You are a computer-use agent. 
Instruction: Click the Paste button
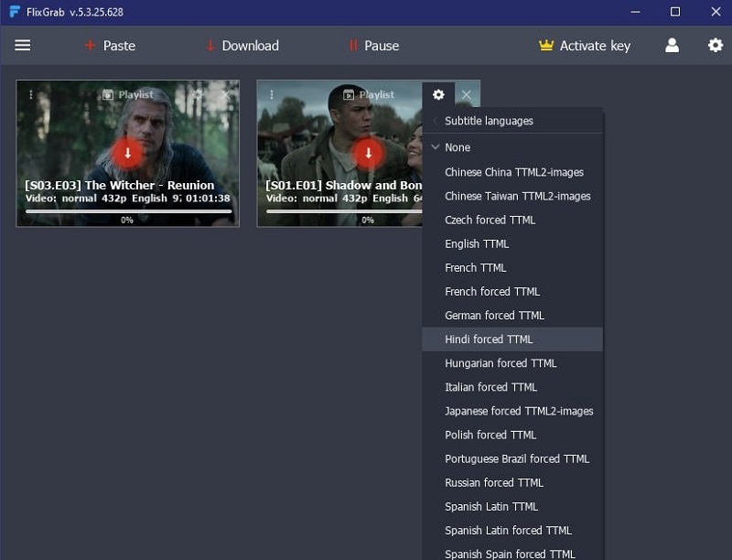coord(110,45)
